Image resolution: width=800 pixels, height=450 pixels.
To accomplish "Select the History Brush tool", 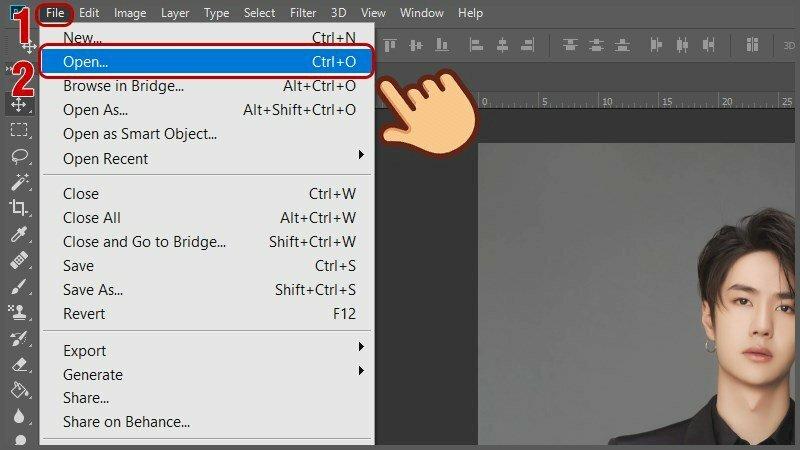I will pyautogui.click(x=19, y=338).
